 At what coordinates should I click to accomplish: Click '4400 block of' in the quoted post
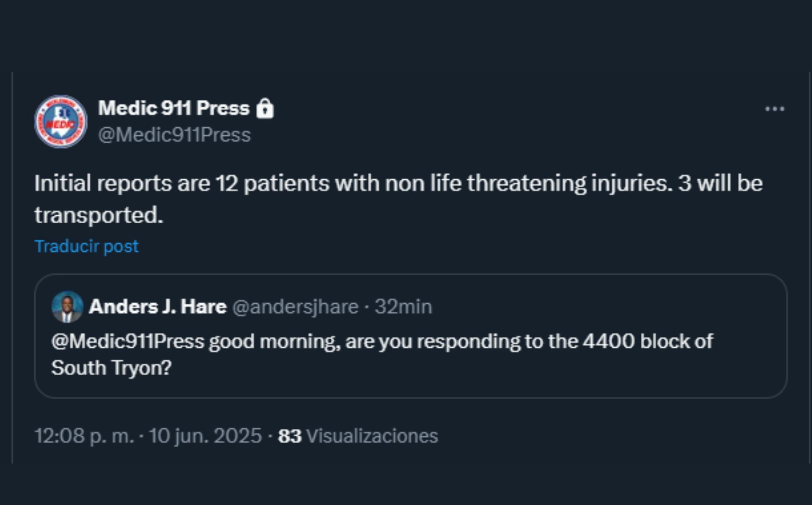pos(648,341)
